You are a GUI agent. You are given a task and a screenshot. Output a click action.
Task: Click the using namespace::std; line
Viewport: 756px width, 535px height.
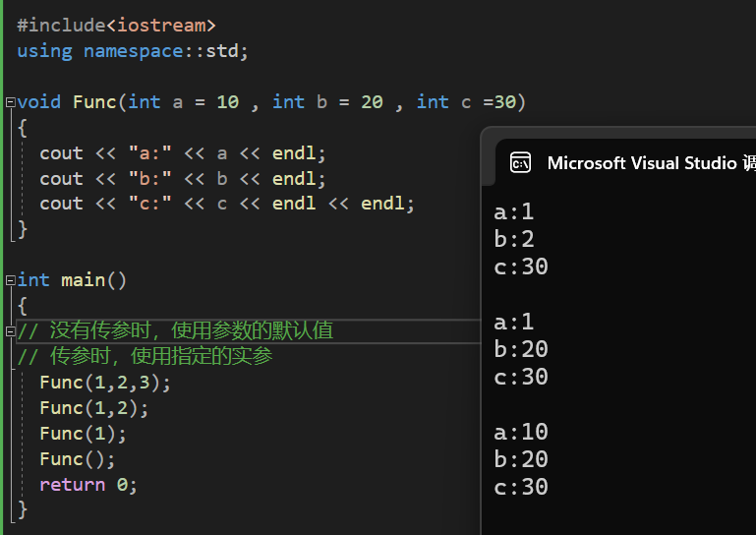point(133,51)
